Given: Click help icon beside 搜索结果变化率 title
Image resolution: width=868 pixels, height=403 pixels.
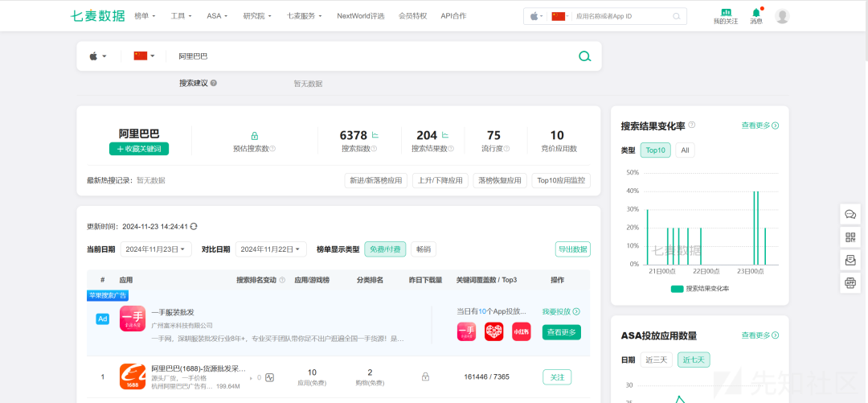Looking at the screenshot, I should point(692,125).
